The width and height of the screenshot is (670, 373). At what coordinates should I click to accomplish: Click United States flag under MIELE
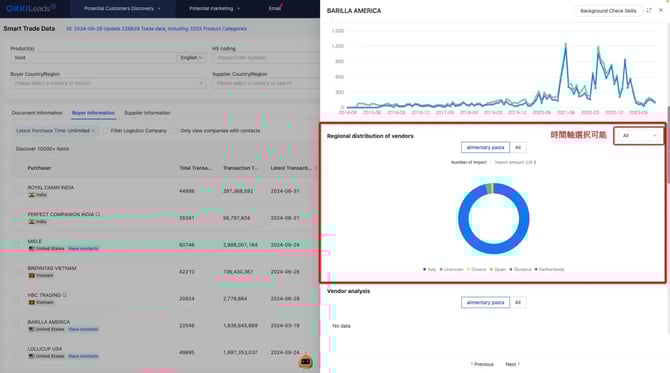(32, 249)
